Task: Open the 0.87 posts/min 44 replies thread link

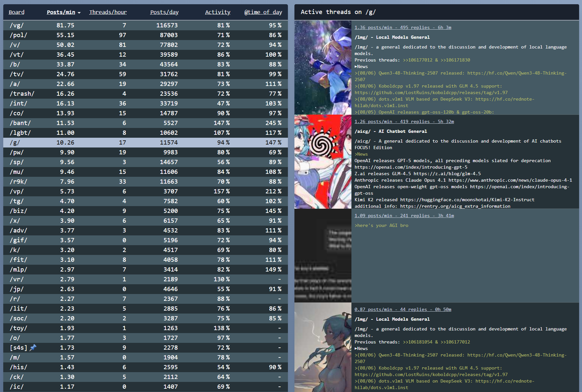Action: (403, 309)
